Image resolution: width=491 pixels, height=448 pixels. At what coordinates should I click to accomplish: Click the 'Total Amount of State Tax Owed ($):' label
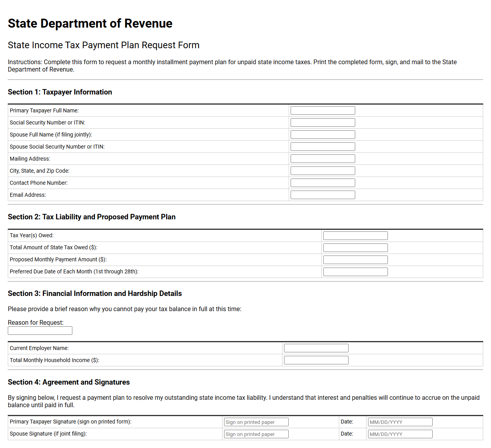pyautogui.click(x=54, y=247)
